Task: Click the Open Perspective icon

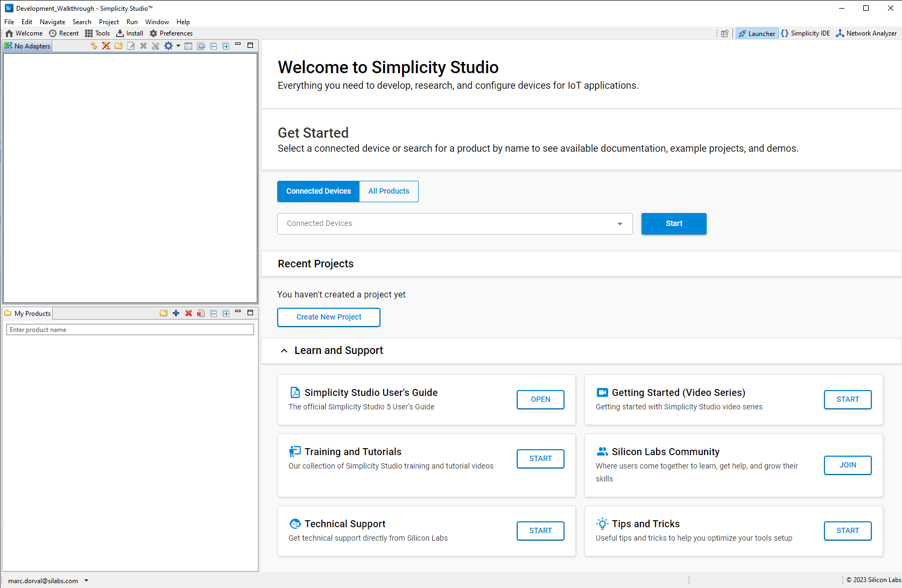Action: [x=724, y=33]
